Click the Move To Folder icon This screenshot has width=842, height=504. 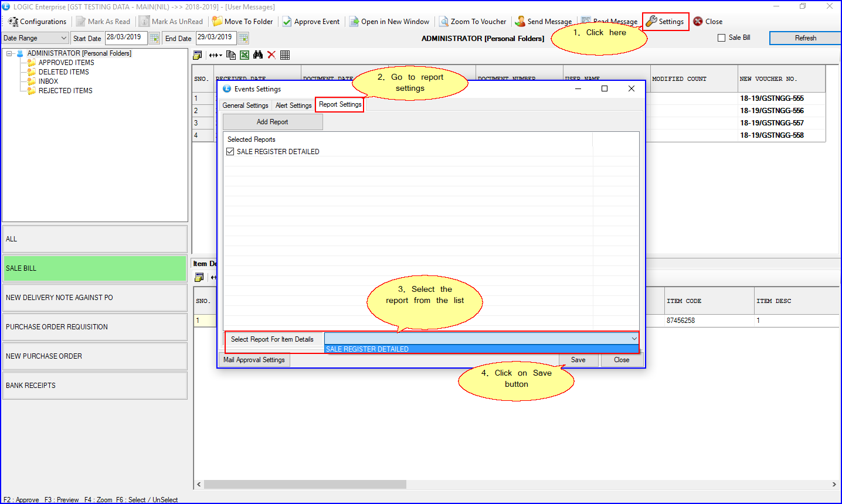point(218,22)
